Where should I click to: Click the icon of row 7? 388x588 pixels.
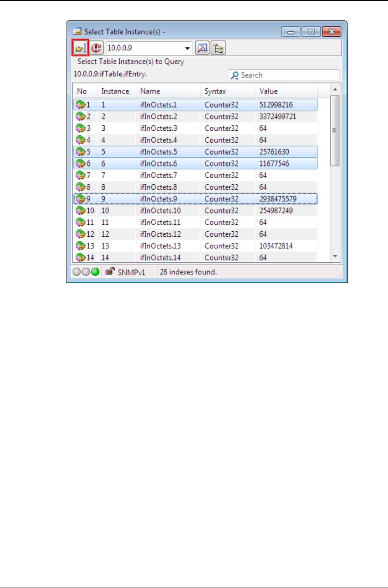point(80,175)
